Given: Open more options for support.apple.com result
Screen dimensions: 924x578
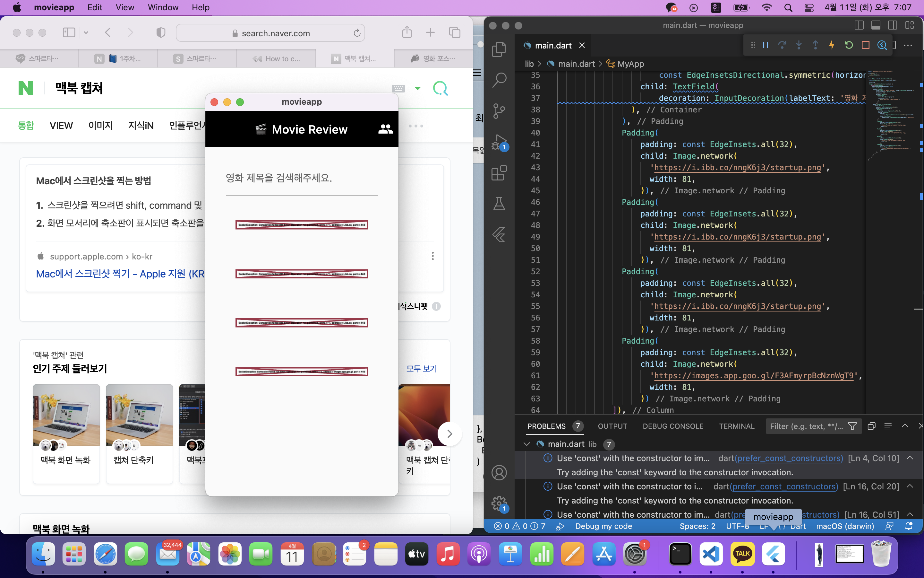Looking at the screenshot, I should (432, 256).
